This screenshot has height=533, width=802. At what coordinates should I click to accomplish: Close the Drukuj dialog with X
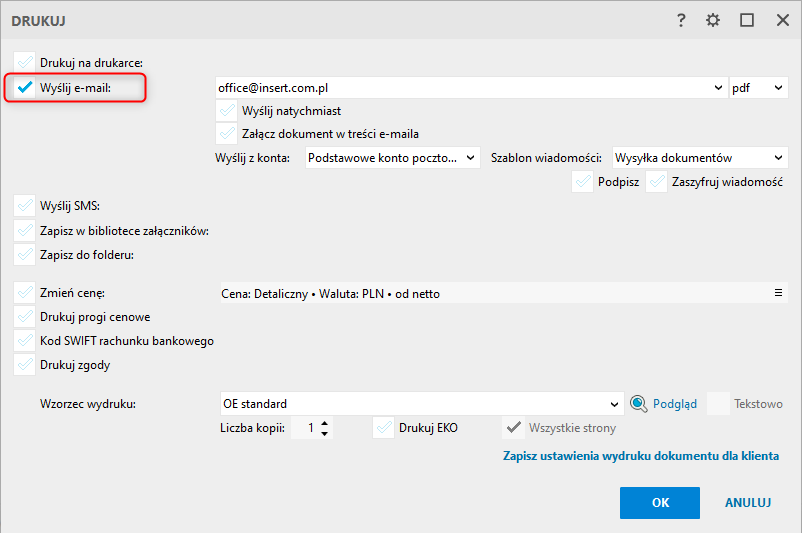778,20
